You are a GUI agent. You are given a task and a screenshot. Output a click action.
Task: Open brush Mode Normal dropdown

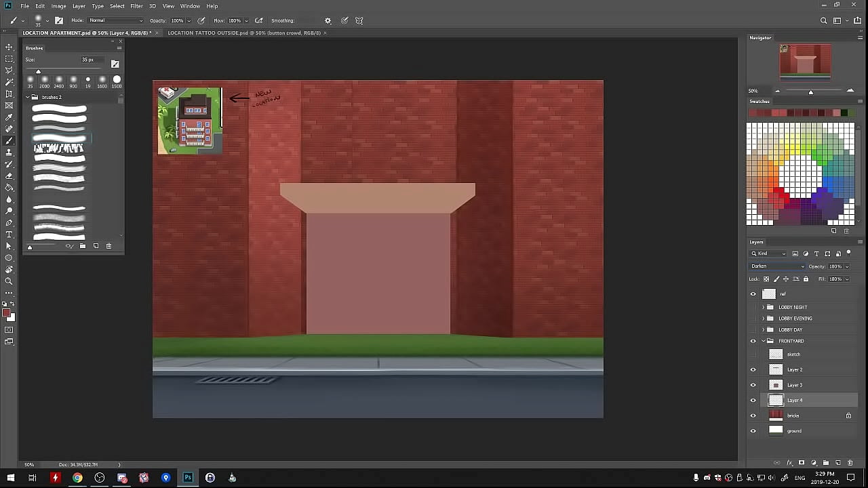tap(115, 20)
